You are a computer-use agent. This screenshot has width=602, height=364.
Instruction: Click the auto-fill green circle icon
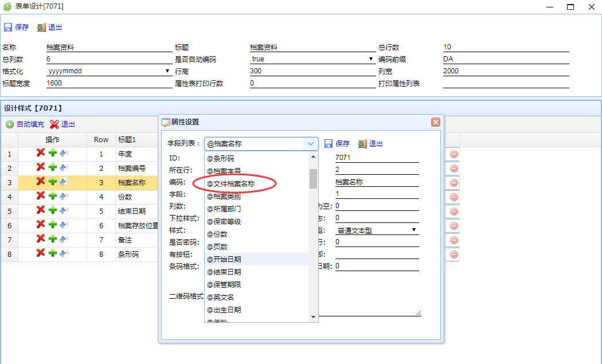[10, 124]
